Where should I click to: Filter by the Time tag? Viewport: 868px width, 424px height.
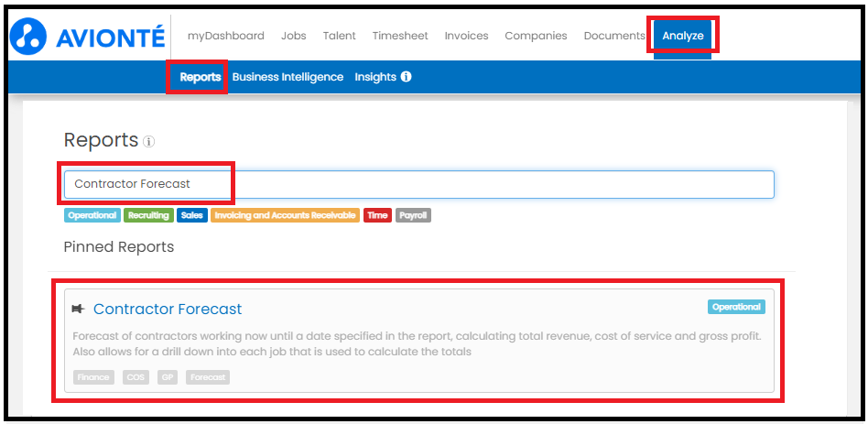pyautogui.click(x=377, y=215)
